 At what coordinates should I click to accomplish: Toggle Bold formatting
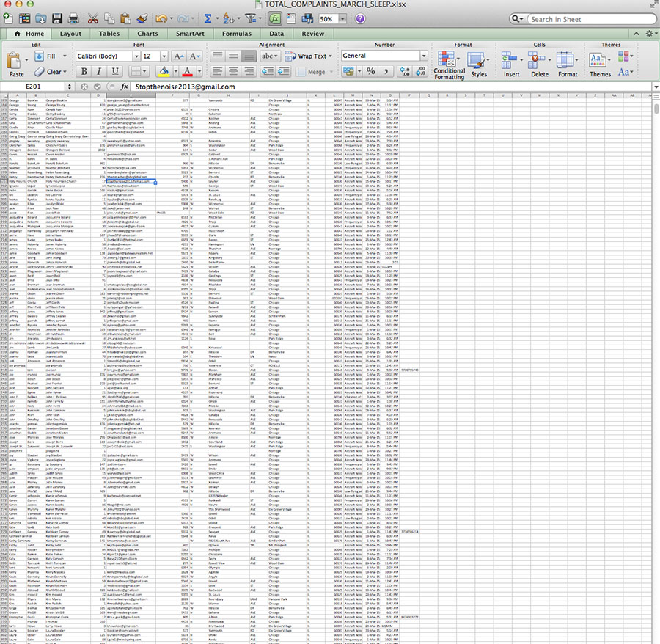(84, 71)
